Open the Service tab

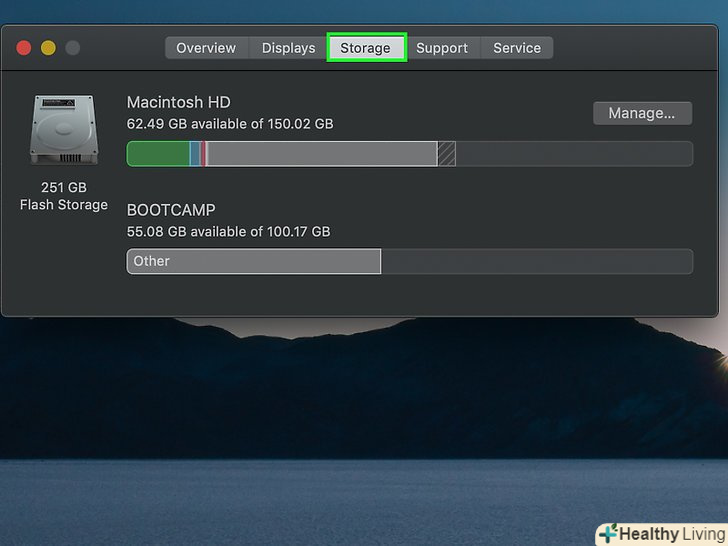click(517, 48)
